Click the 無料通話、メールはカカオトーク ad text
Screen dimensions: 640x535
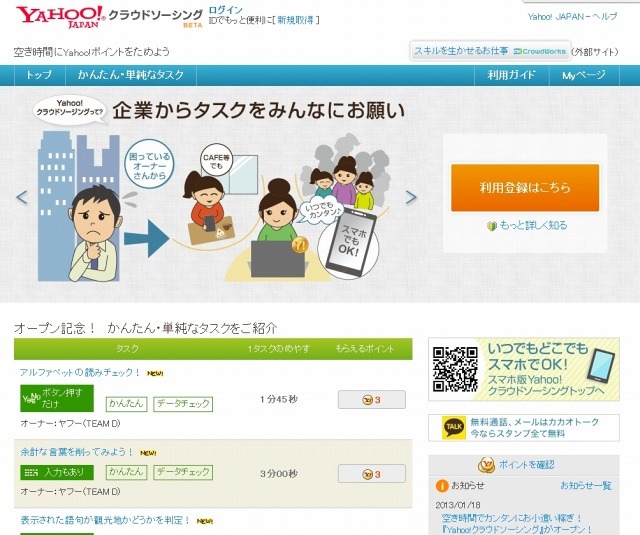(534, 427)
